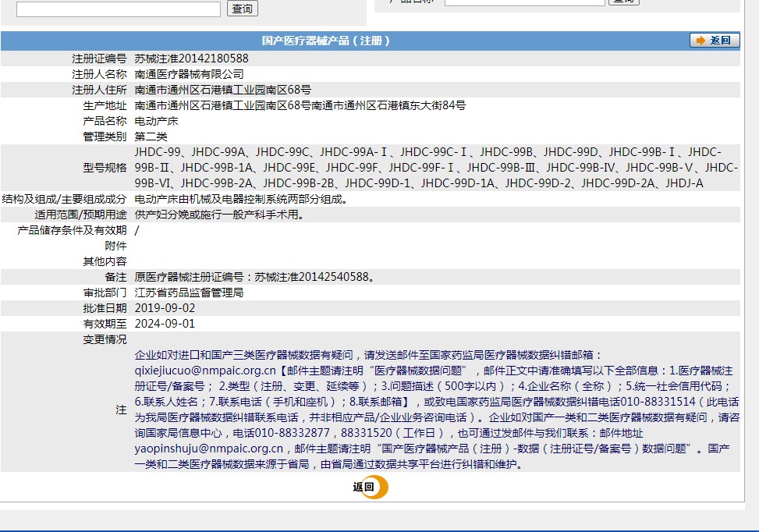Click approval date 2019-09-02
This screenshot has width=759, height=532.
[165, 308]
